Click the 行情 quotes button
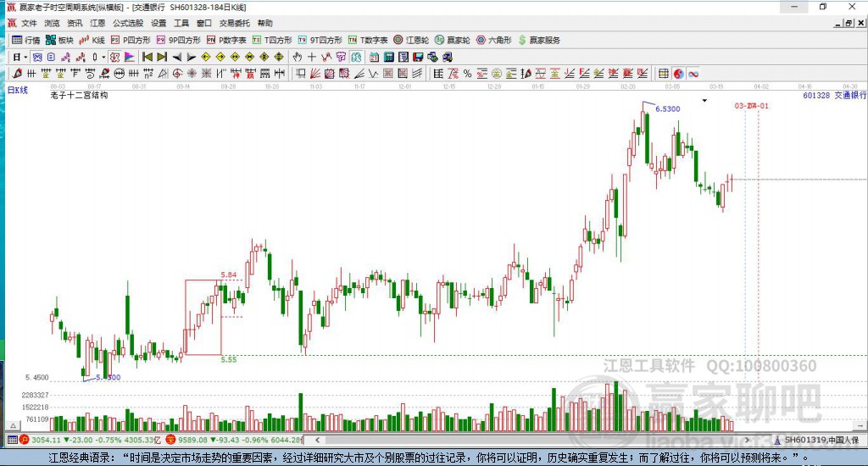The height and width of the screenshot is (466, 868). point(26,40)
